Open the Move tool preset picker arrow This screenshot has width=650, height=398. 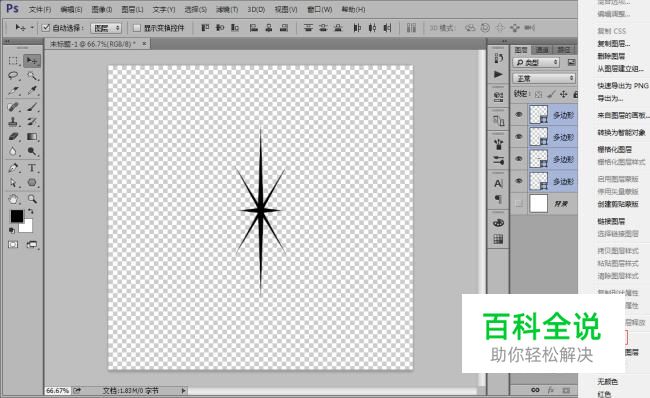point(32,28)
